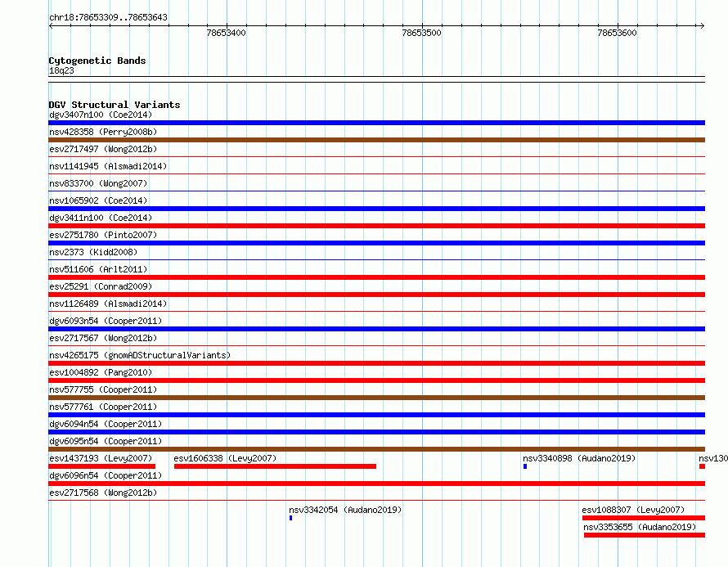Click the DGV Structural Variants track title
This screenshot has height=567, width=728.
(115, 105)
